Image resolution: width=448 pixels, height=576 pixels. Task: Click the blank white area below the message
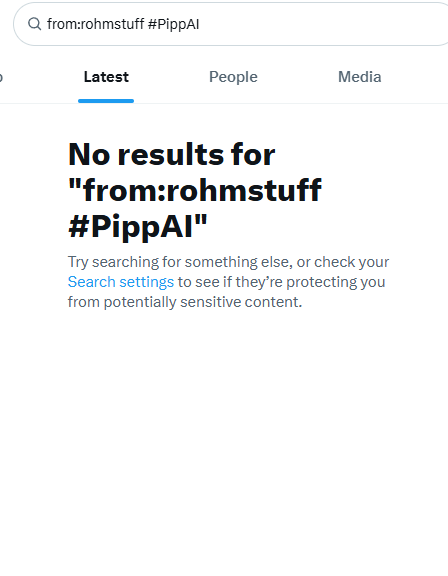[224, 441]
